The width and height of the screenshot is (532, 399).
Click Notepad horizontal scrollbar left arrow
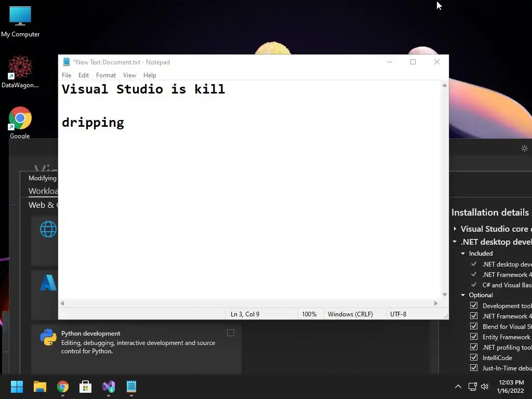[x=62, y=303]
